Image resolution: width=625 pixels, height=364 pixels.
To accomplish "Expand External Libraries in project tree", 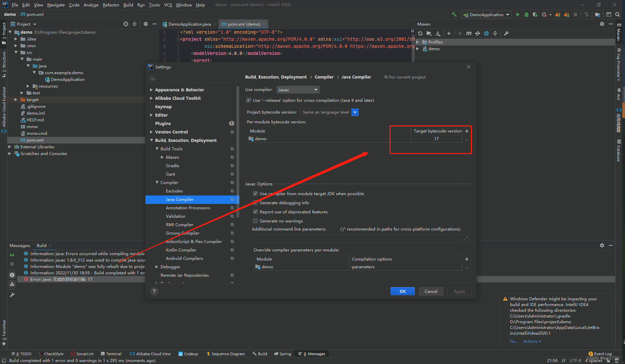I will 9,147.
